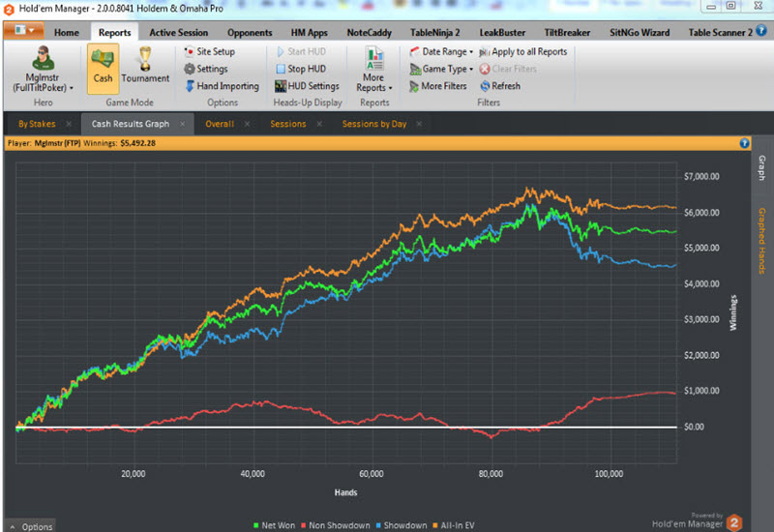Expand the Mglmstr (FullTiltPoker) hero dropdown
Screen dimensions: 774x532
click(x=43, y=82)
